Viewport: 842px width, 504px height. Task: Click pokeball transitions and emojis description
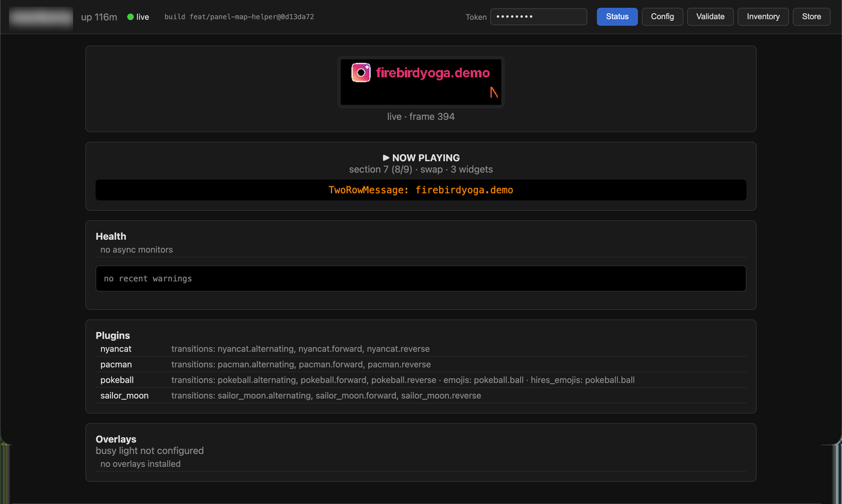tap(403, 380)
